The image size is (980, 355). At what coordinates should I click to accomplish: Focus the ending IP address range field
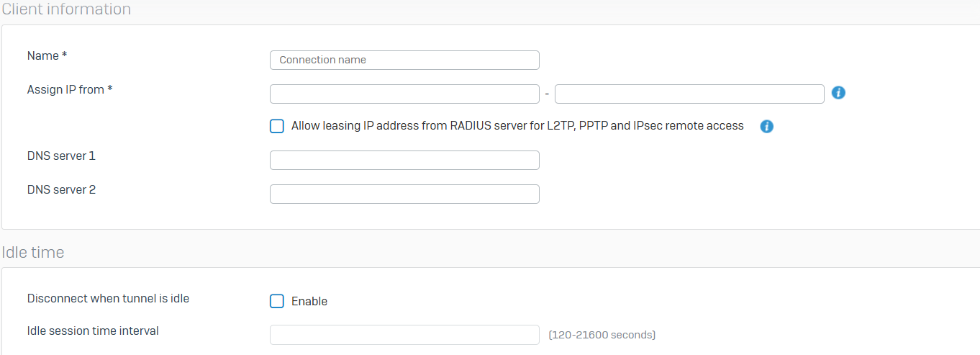coord(689,94)
